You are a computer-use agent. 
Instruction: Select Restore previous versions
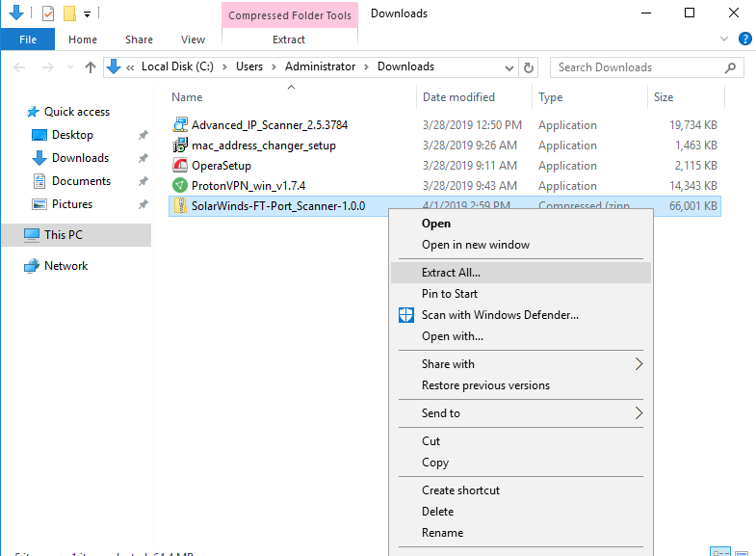coord(521,385)
